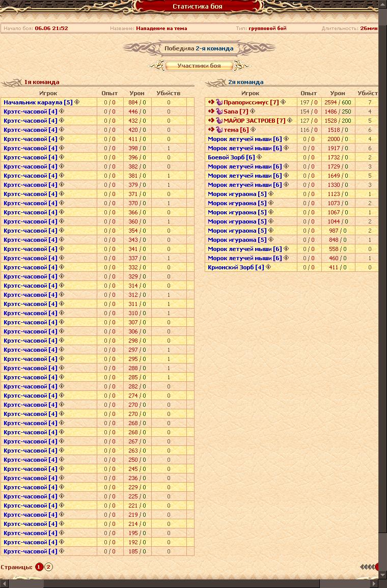Screen dimensions: 387x588
Task: Open player profile Прапориссимус [7]
Action: click(251, 102)
